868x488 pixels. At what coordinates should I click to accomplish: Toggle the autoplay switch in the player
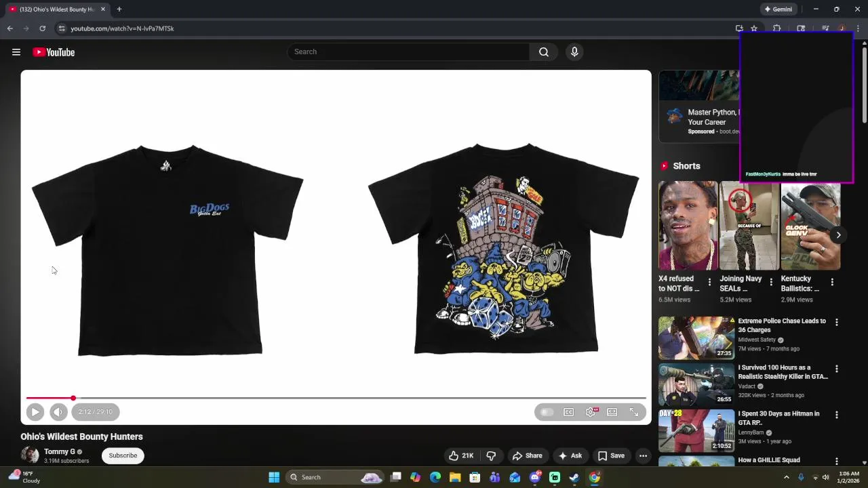pos(547,412)
